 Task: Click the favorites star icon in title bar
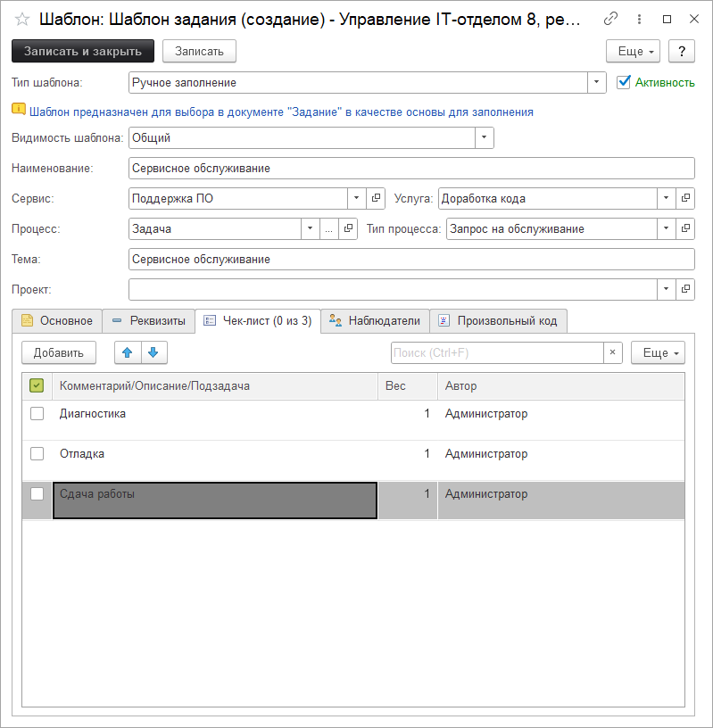[x=22, y=19]
